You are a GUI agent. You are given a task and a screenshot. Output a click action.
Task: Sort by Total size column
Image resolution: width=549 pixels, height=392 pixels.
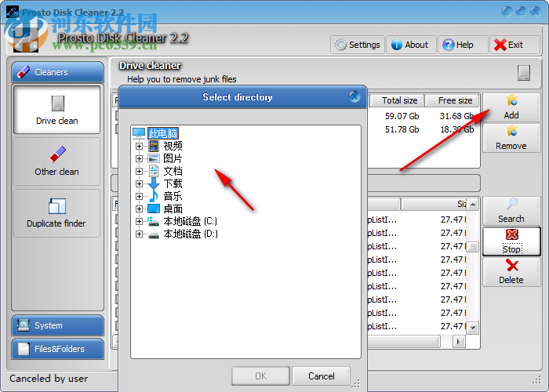(397, 101)
